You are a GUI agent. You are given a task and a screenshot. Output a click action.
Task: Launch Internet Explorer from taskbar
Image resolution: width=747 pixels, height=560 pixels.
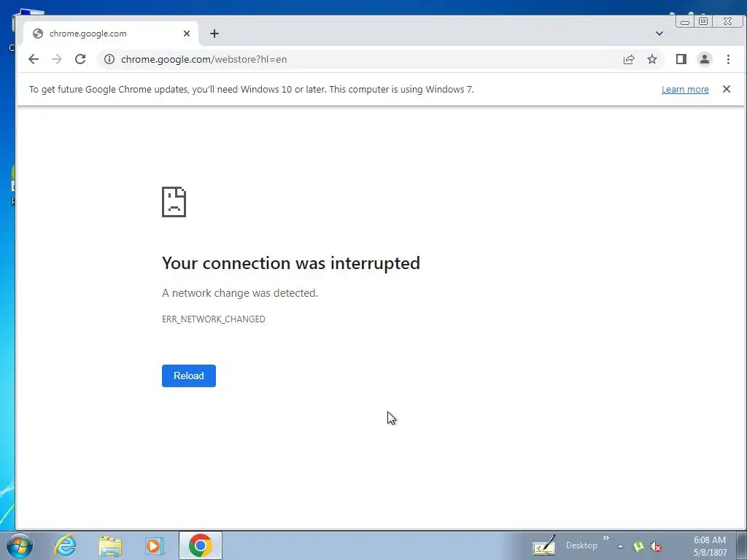(x=65, y=545)
